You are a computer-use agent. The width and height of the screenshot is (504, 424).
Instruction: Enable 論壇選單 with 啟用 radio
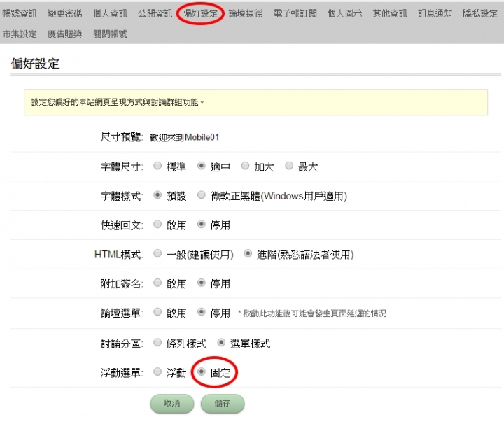coord(157,312)
